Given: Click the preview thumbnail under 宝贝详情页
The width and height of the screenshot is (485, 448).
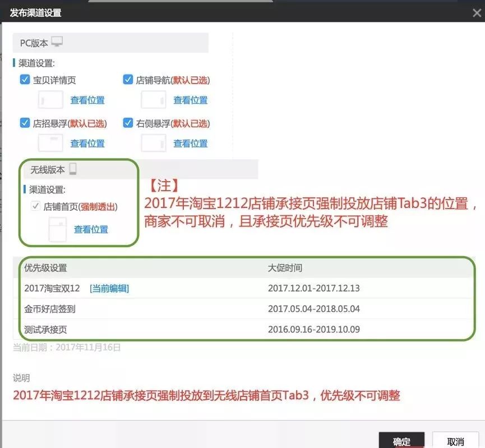Looking at the screenshot, I should 50,99.
